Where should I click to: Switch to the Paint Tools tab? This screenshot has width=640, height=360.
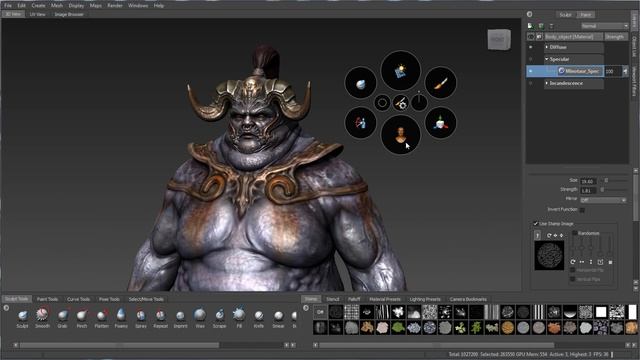coord(47,299)
